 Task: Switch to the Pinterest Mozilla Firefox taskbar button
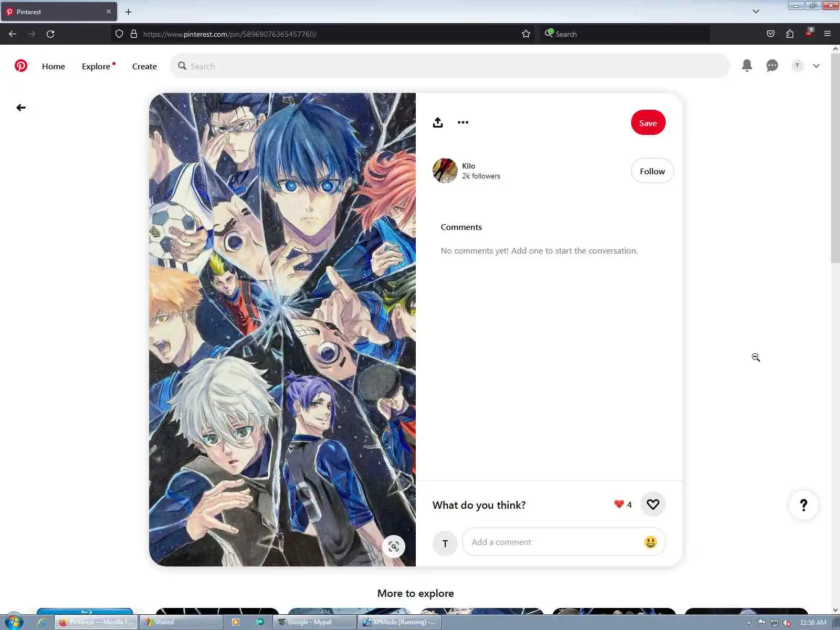[96, 622]
